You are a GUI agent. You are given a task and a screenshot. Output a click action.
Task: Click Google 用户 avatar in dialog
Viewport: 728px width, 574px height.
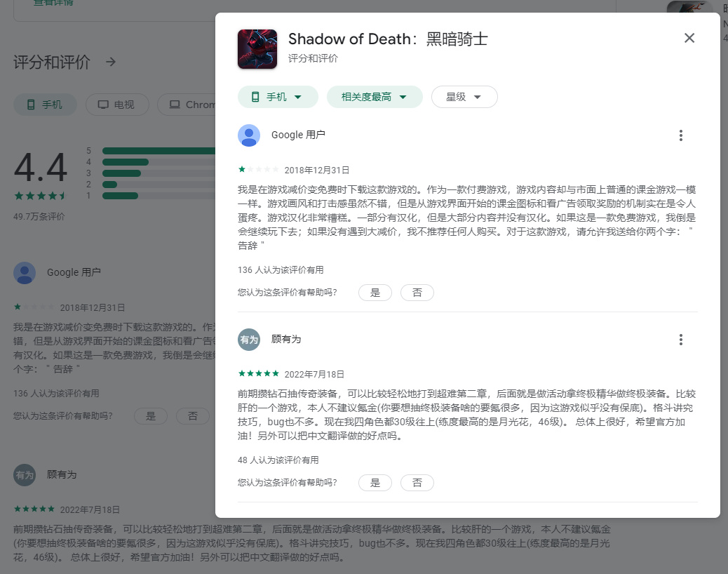[x=249, y=135]
